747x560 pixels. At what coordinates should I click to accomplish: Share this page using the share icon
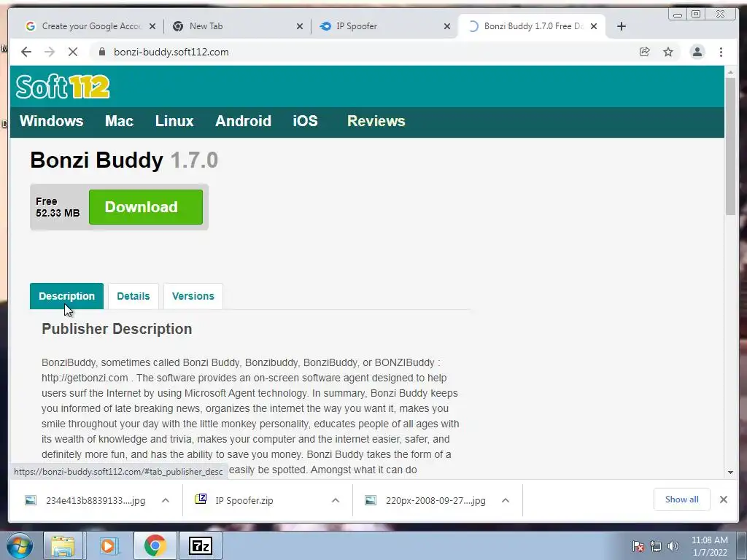[645, 52]
